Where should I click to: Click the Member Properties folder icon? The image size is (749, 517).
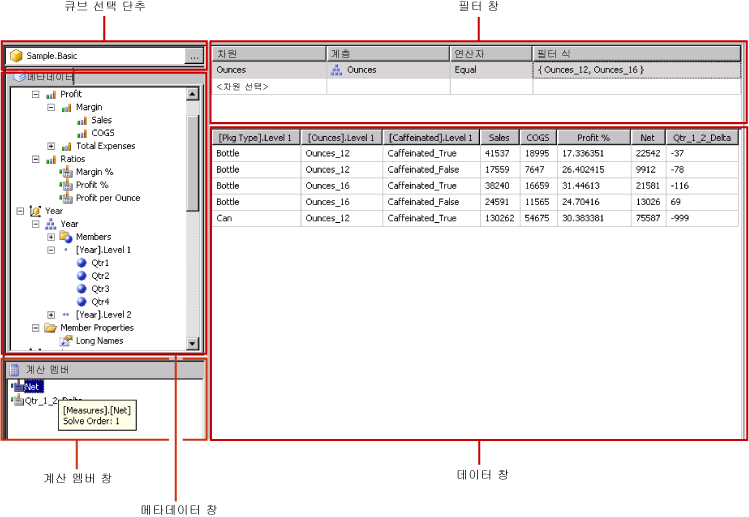pos(50,328)
